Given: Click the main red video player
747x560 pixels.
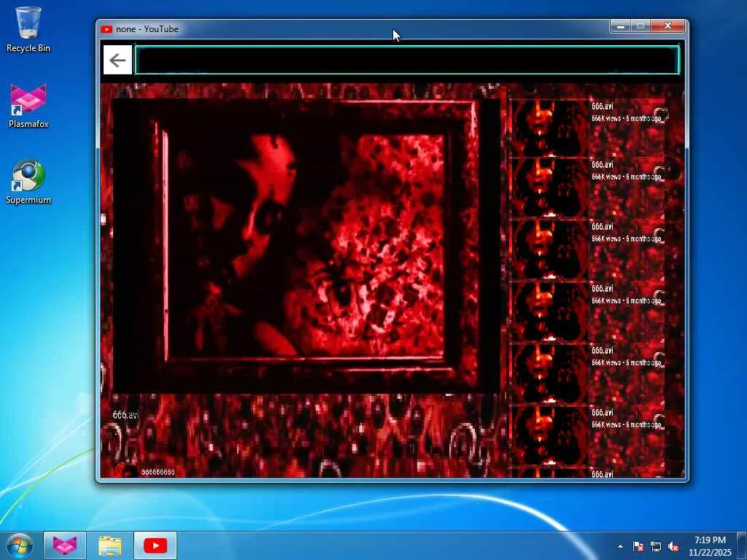Looking at the screenshot, I should 306,246.
